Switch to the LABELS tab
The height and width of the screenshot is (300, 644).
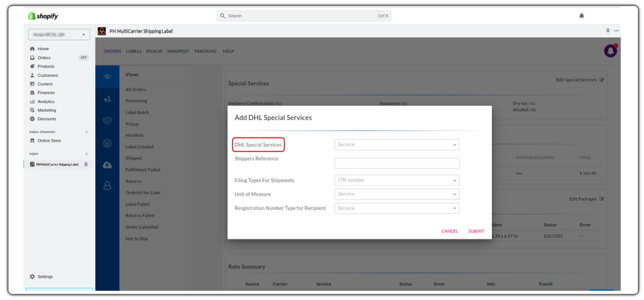[x=134, y=51]
